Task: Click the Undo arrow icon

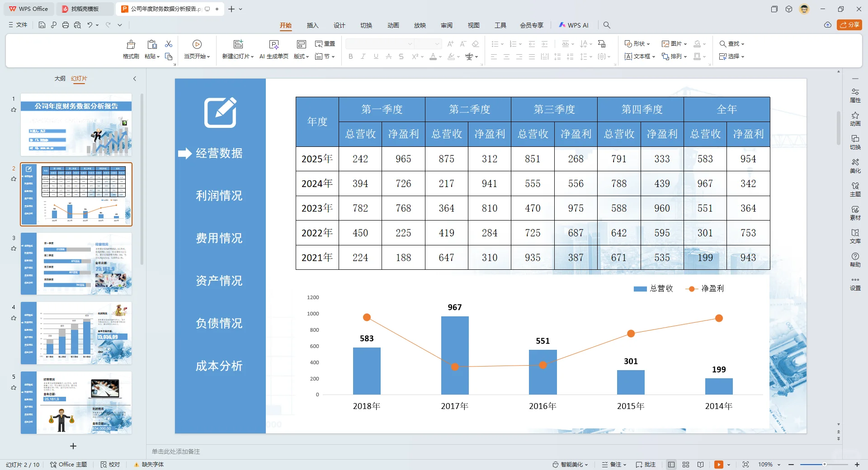Action: [x=90, y=25]
